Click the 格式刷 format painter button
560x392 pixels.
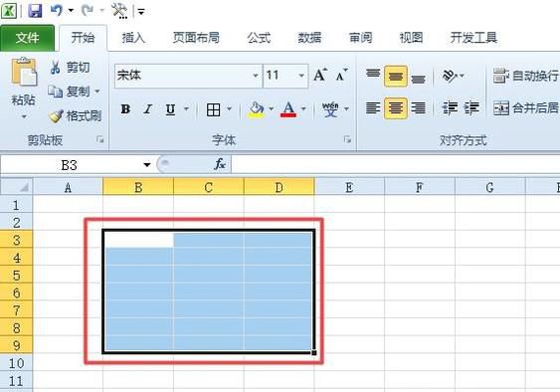(76, 115)
